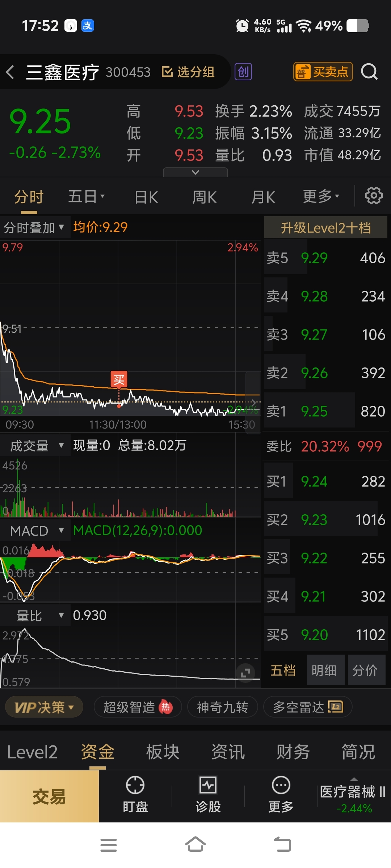The image size is (391, 868).
Task: Tap stock code 300453
Action: pyautogui.click(x=128, y=72)
